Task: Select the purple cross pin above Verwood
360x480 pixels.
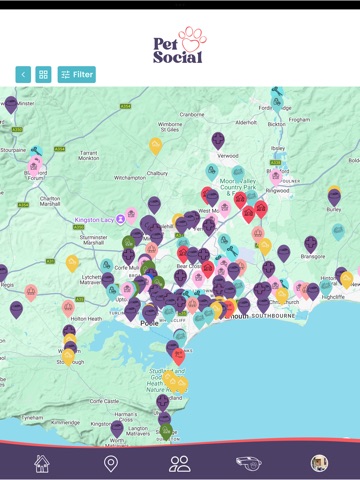Action: [218, 140]
